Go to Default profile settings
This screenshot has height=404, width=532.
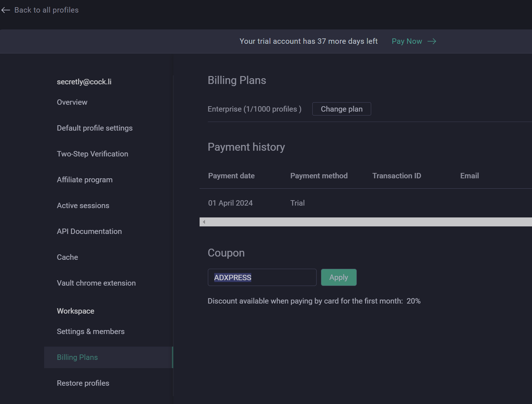click(x=94, y=128)
